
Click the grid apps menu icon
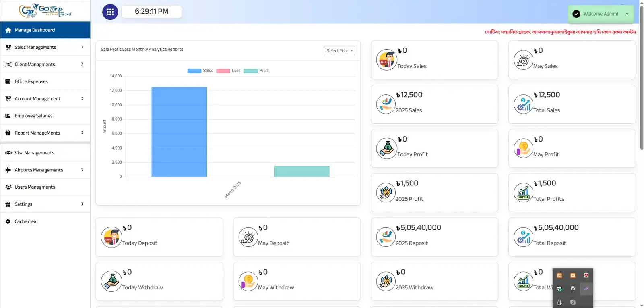point(110,12)
